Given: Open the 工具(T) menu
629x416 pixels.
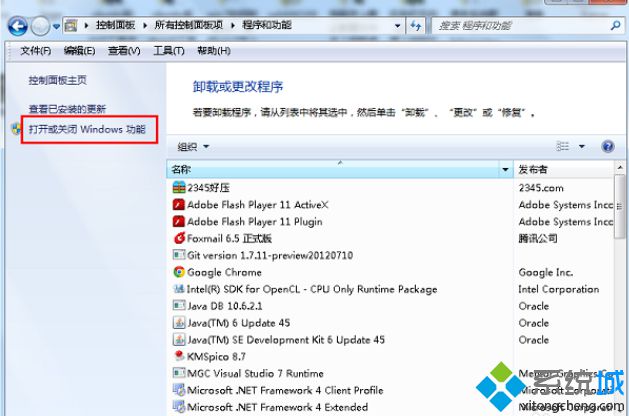Looking at the screenshot, I should pyautogui.click(x=168, y=51).
